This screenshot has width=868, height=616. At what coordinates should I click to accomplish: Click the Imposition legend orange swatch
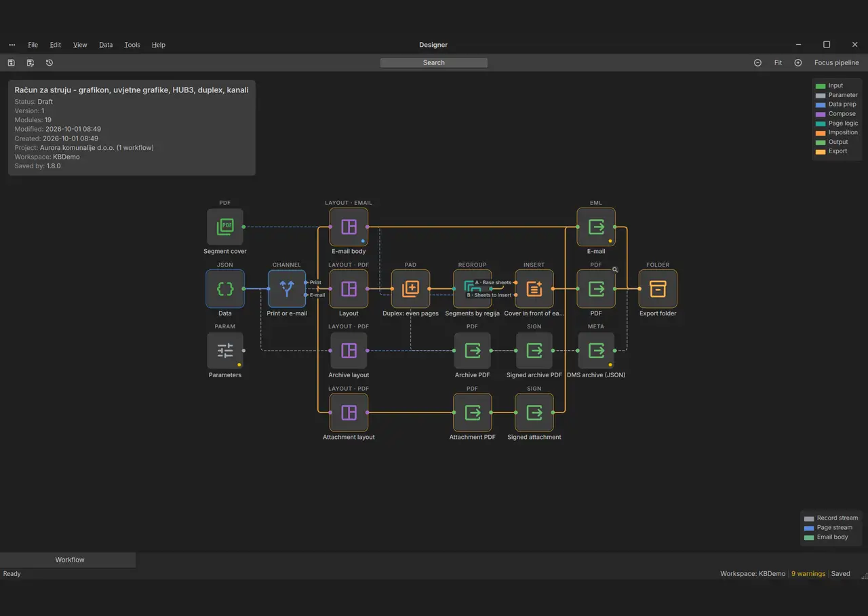[x=821, y=133]
